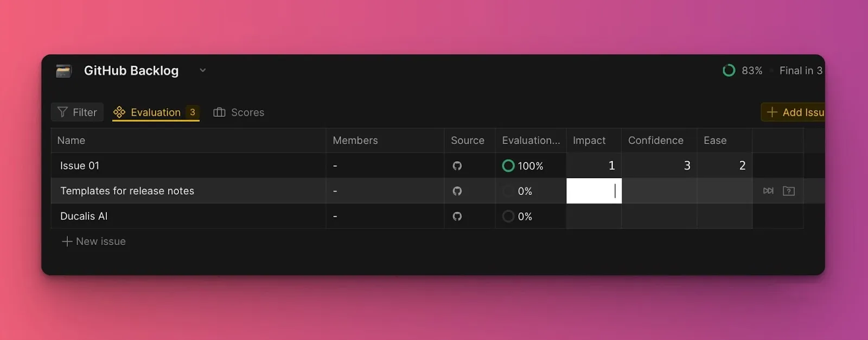The height and width of the screenshot is (340, 868).
Task: Expand the GitHub Backlog dropdown chevron
Action: coord(202,70)
